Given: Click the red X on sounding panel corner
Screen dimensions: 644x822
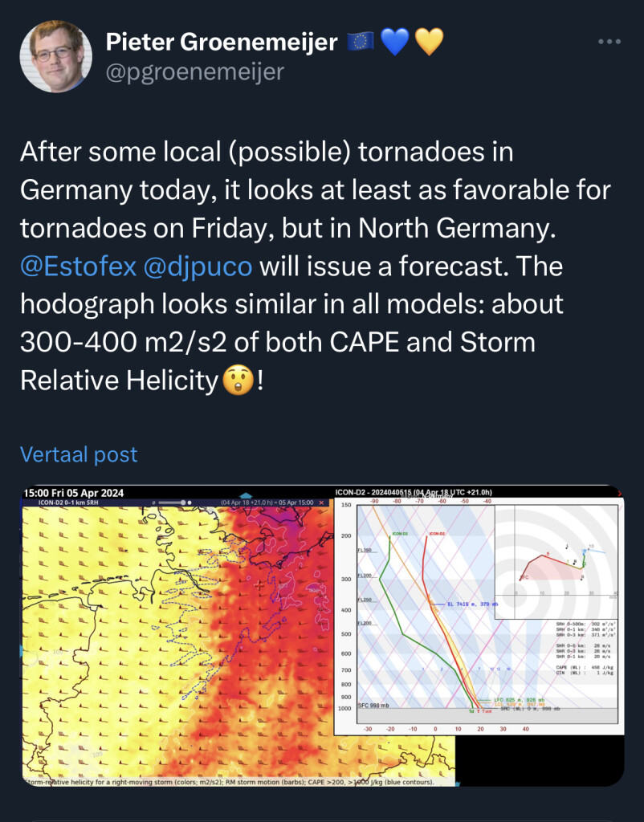Looking at the screenshot, I should pos(621,494).
